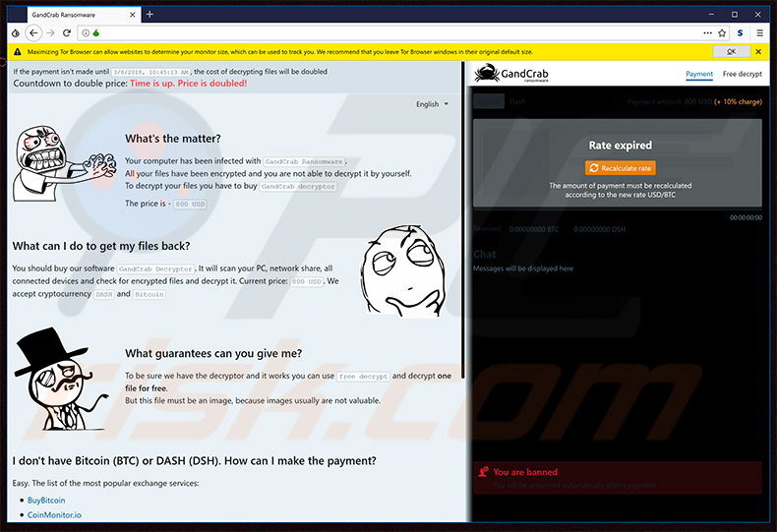Click the '(+ 10% charge)' text
Screen dimensions: 777x532
738,101
